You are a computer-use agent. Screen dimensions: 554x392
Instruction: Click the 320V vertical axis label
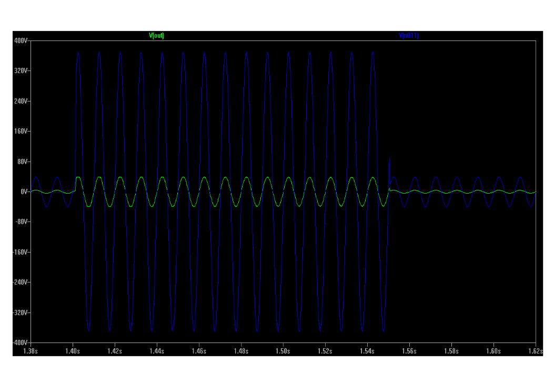coord(21,71)
